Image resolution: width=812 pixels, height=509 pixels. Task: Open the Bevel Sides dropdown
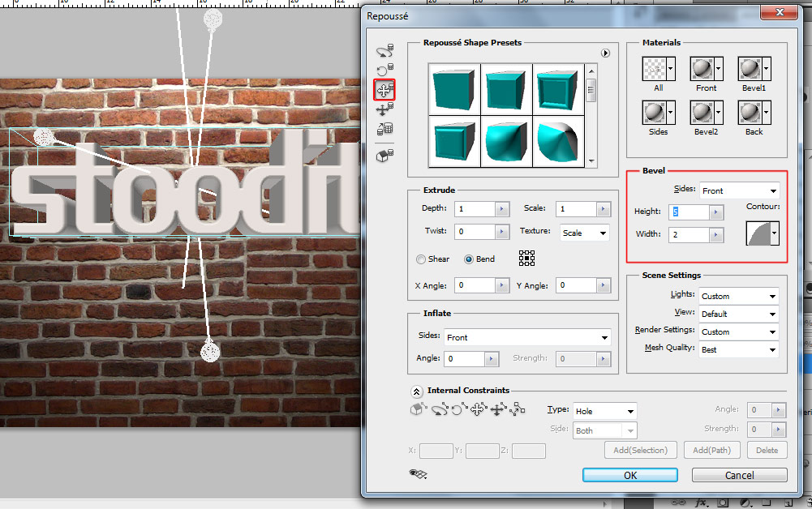tap(740, 191)
